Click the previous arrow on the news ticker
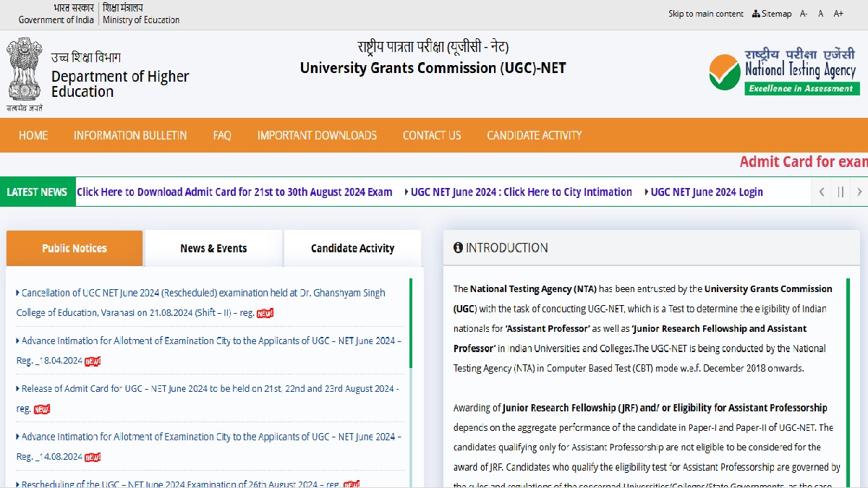 point(822,192)
